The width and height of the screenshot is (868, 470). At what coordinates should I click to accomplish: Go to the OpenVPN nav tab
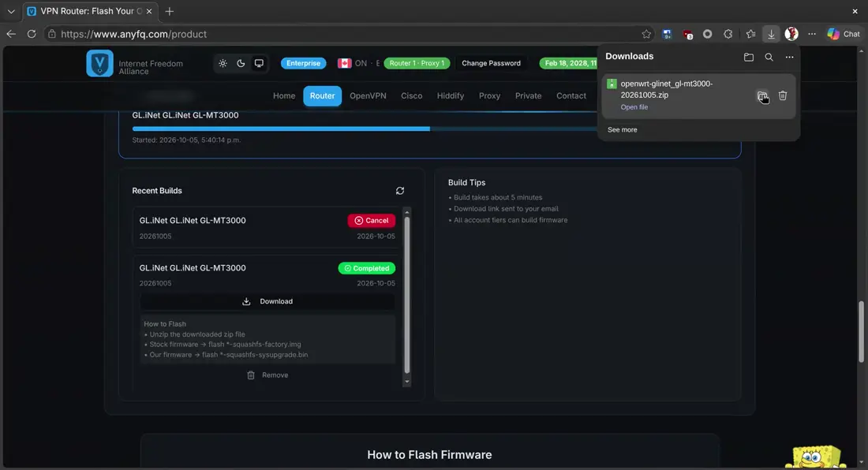tap(368, 95)
